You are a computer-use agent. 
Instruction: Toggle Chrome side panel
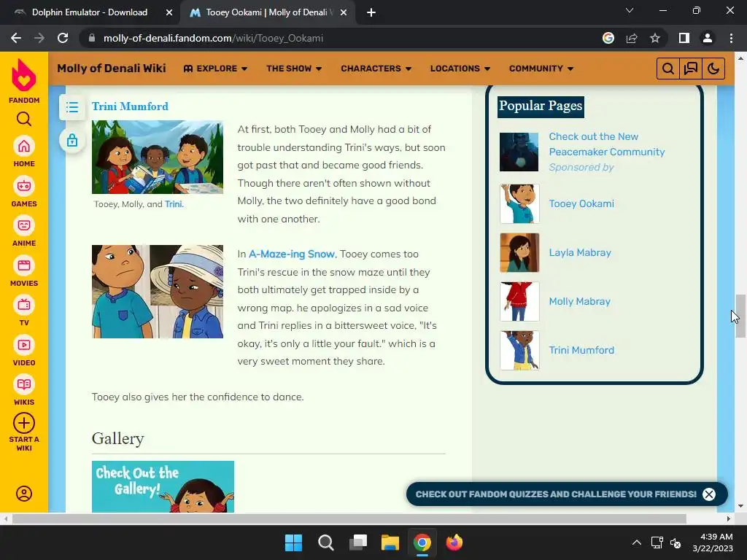click(x=684, y=38)
